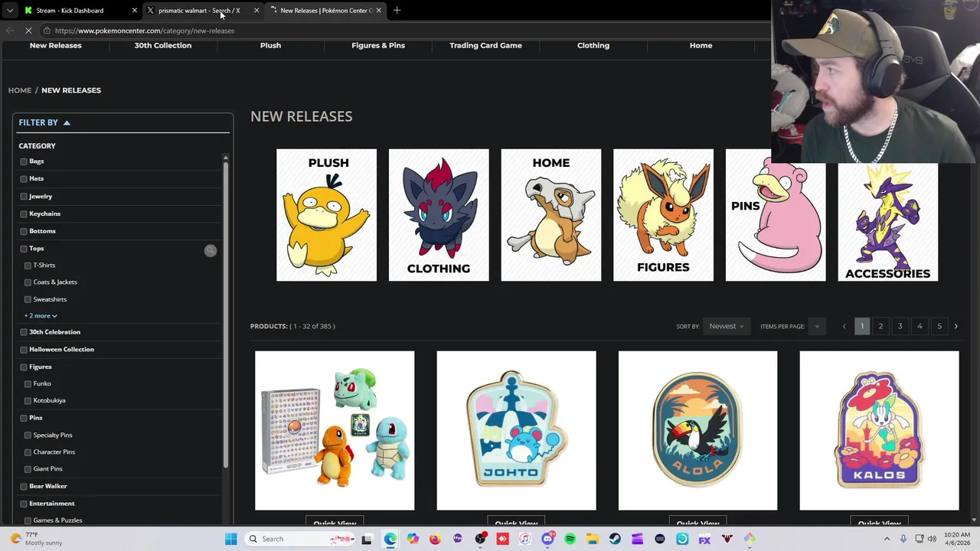This screenshot has height=551, width=980.
Task: View site info lock icon in address bar
Action: coord(47,31)
